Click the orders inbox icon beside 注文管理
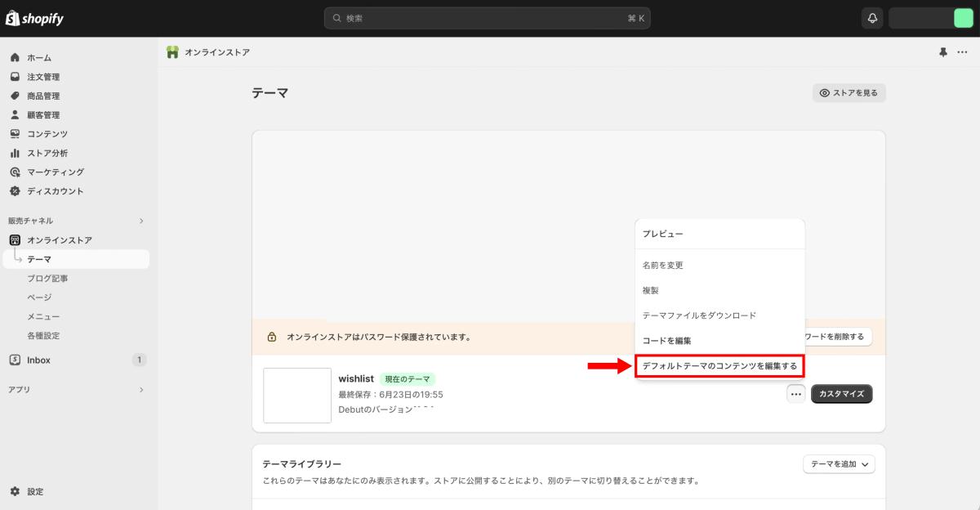The width and height of the screenshot is (980, 510). pyautogui.click(x=15, y=77)
